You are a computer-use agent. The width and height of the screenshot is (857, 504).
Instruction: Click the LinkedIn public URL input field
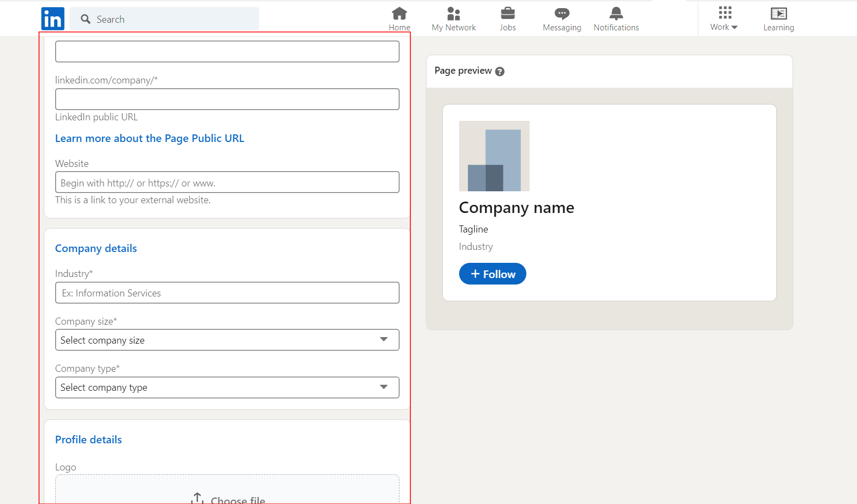click(227, 99)
